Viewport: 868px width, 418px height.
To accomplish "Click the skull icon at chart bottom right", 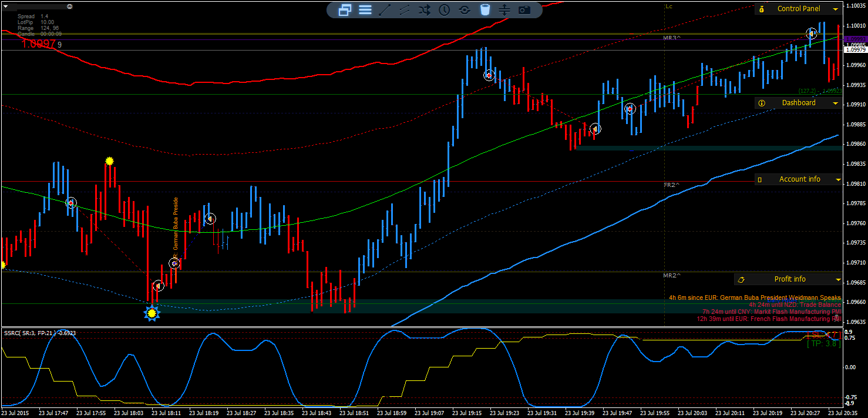I will pos(836,317).
